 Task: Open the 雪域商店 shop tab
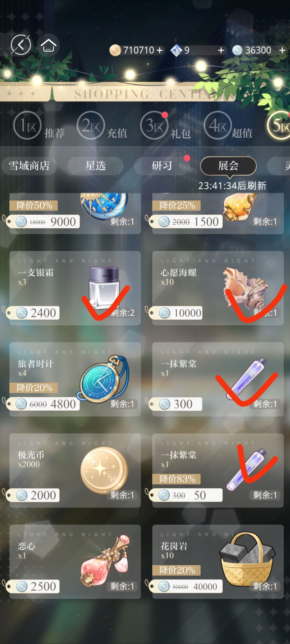(29, 166)
